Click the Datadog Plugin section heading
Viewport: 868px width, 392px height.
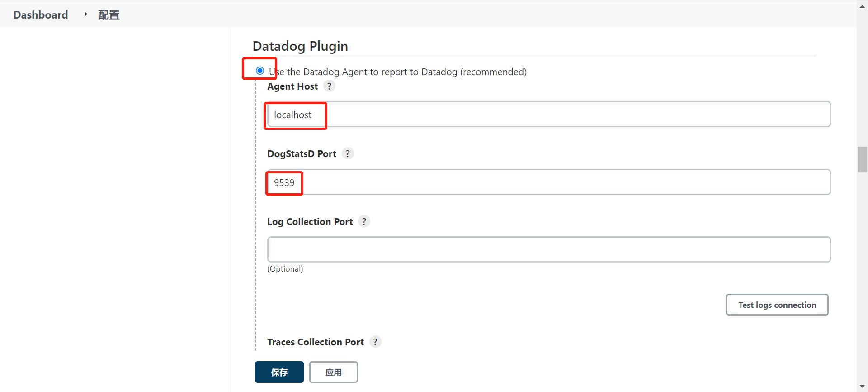(x=300, y=46)
